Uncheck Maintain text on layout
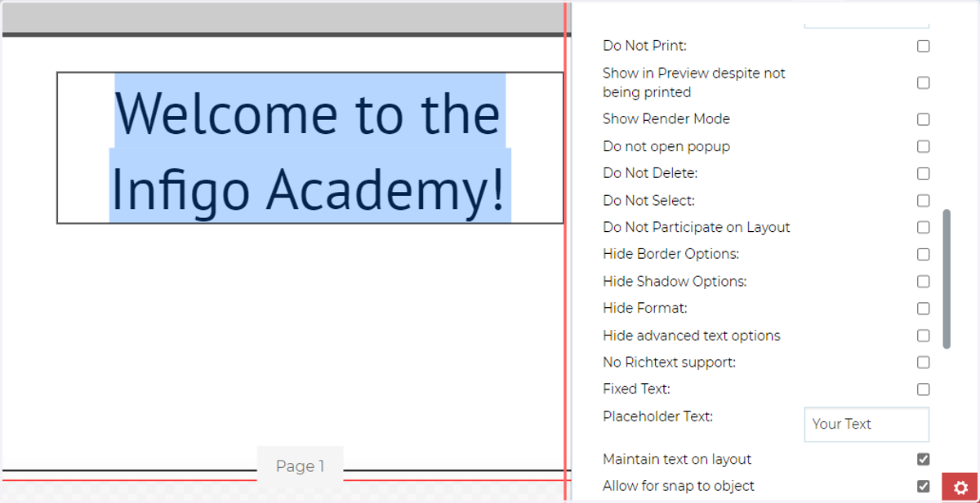Screen dimensions: 980x503 click(x=923, y=460)
